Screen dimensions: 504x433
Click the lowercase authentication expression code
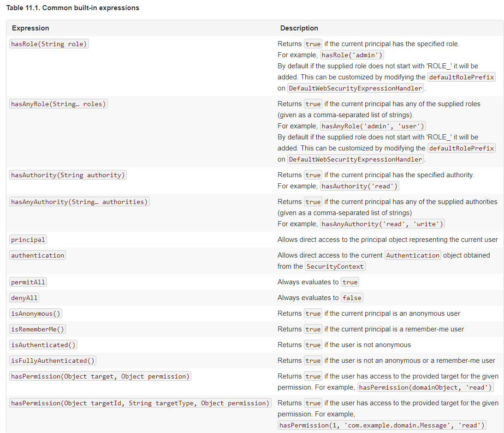pos(38,255)
